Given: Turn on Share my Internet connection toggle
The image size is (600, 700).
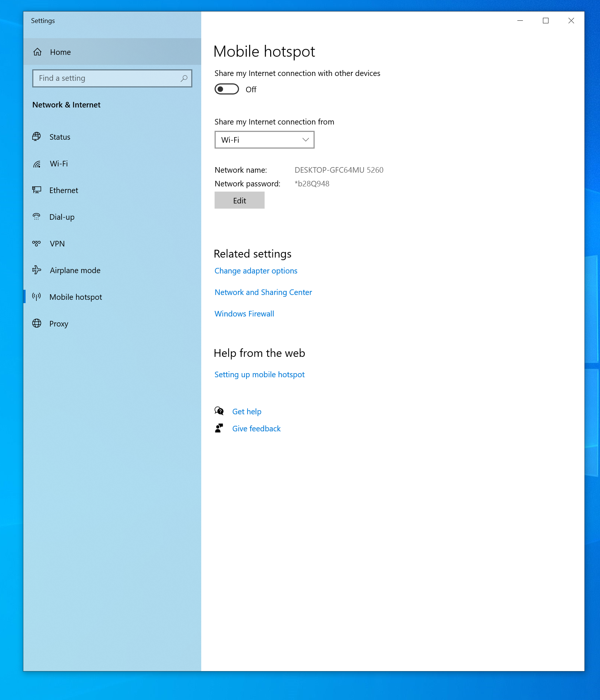Looking at the screenshot, I should 227,89.
